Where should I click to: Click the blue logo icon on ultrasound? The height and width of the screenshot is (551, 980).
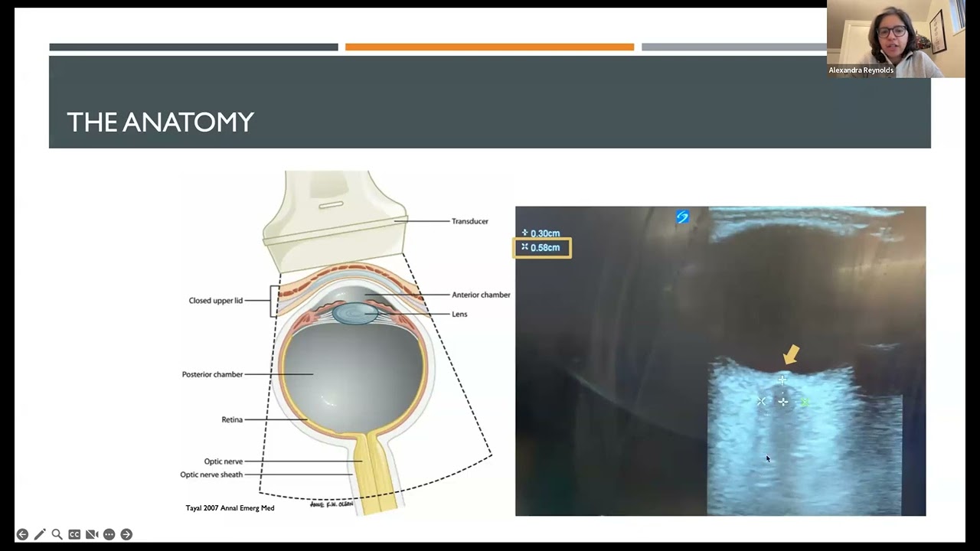(x=682, y=217)
